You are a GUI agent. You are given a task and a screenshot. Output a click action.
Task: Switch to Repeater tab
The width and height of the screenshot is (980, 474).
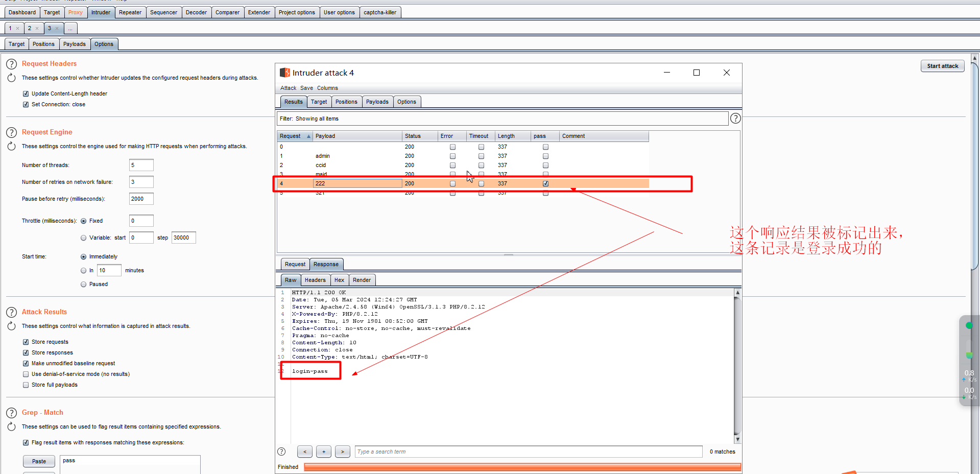pyautogui.click(x=130, y=12)
